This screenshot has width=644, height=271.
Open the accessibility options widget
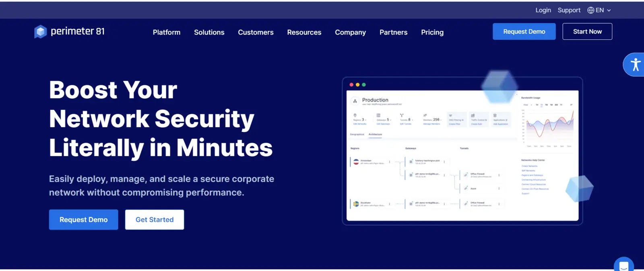(635, 65)
